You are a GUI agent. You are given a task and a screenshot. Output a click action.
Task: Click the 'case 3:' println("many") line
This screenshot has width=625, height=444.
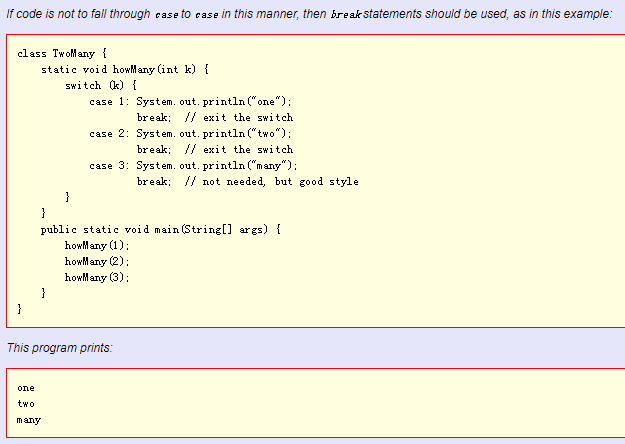point(193,165)
